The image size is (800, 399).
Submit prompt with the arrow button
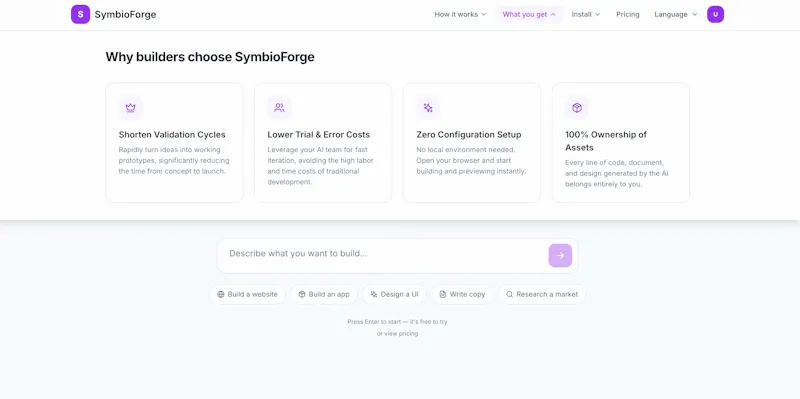tap(560, 256)
